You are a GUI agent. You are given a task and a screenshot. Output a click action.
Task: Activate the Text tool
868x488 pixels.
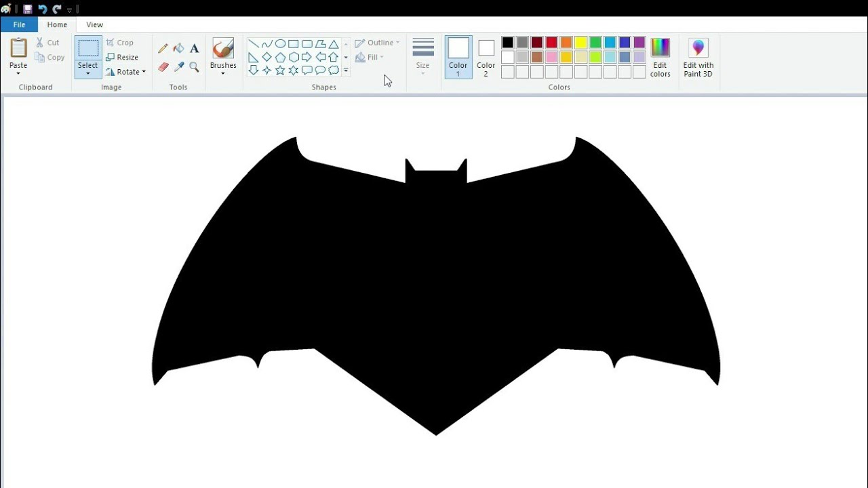pos(195,48)
